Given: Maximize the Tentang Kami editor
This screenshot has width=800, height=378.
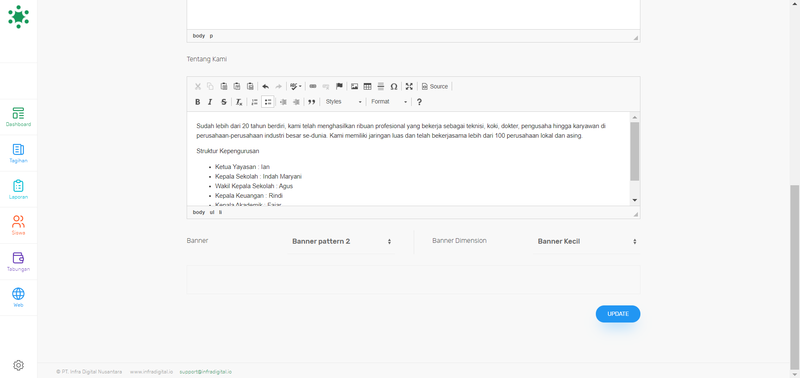Looking at the screenshot, I should pyautogui.click(x=409, y=87).
